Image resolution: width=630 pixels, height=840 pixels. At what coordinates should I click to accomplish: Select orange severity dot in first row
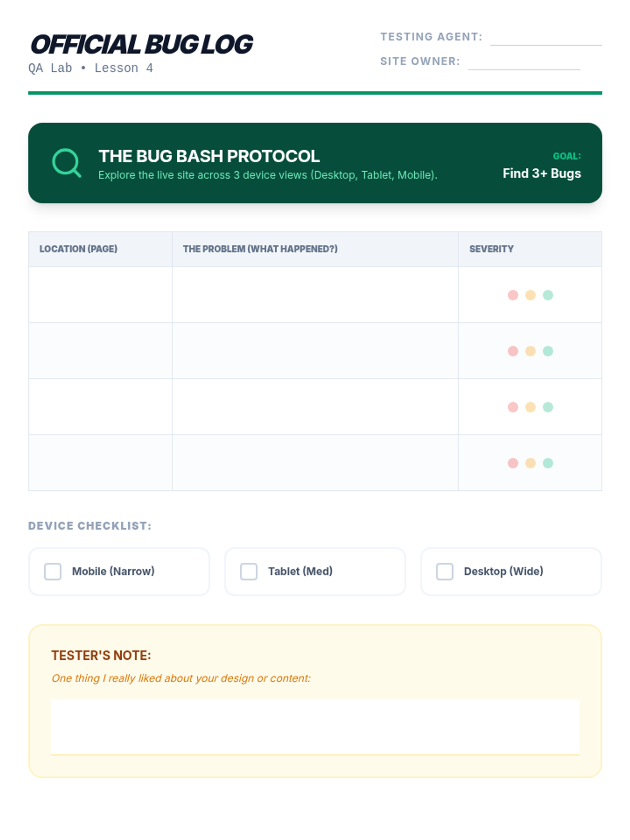(530, 295)
